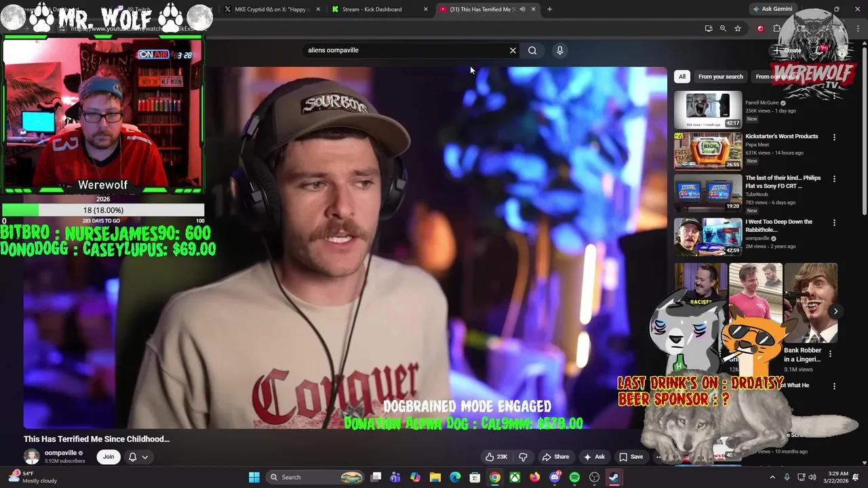The image size is (868, 488).
Task: Save the video to a playlist
Action: coord(631,457)
